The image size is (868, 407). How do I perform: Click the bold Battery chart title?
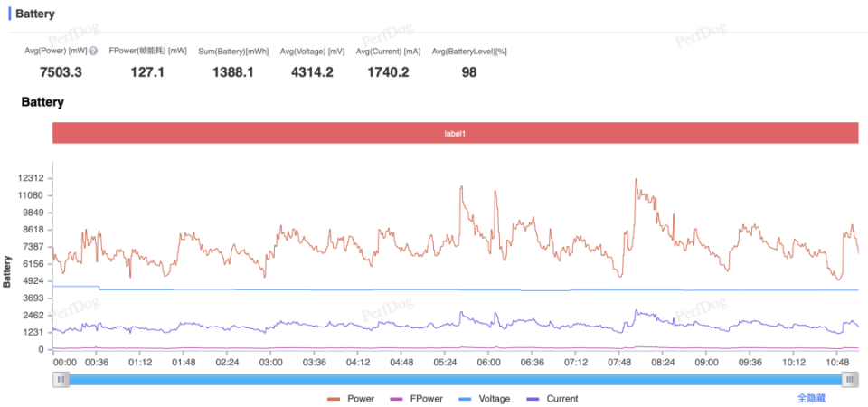click(x=42, y=102)
